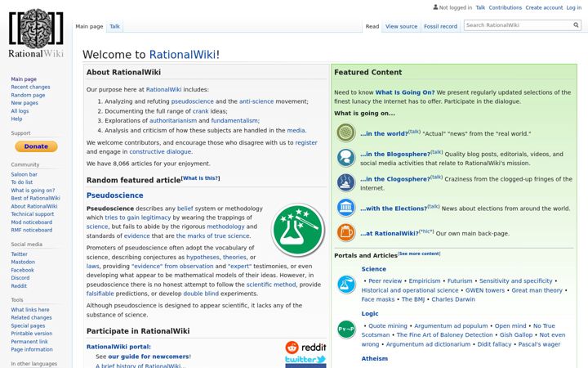
Task: Open Technical support link
Action: [32, 214]
